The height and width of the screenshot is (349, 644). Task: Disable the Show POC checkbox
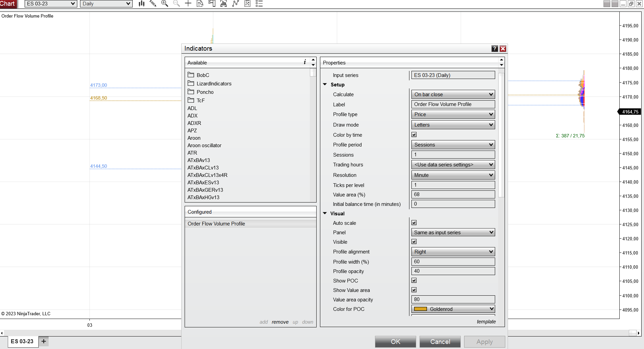point(414,280)
